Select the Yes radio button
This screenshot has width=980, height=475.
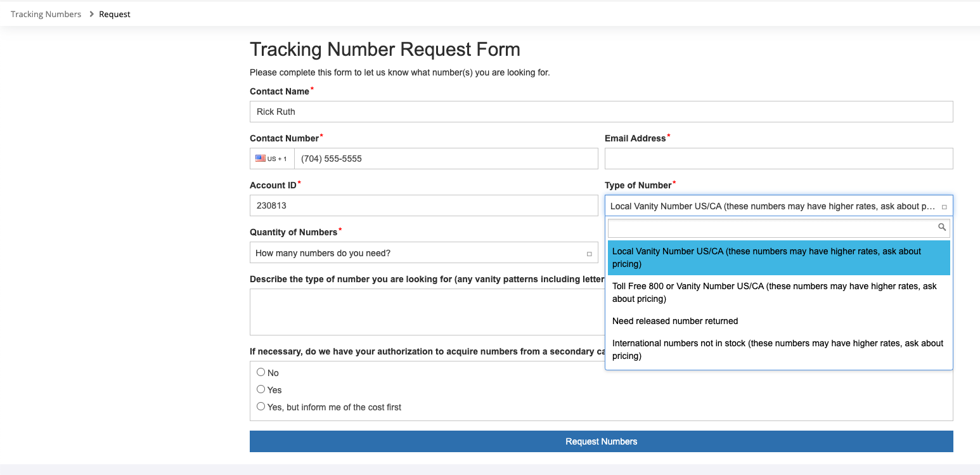(261, 389)
